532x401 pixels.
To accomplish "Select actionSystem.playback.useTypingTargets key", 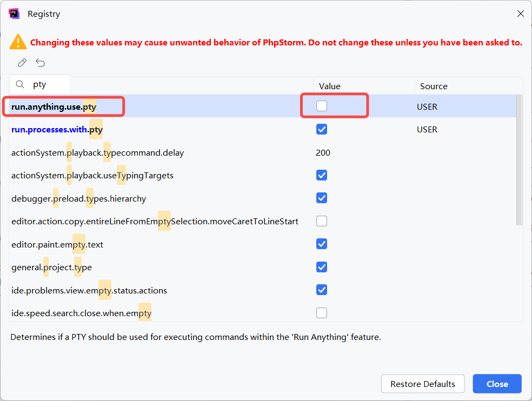I will click(x=92, y=176).
